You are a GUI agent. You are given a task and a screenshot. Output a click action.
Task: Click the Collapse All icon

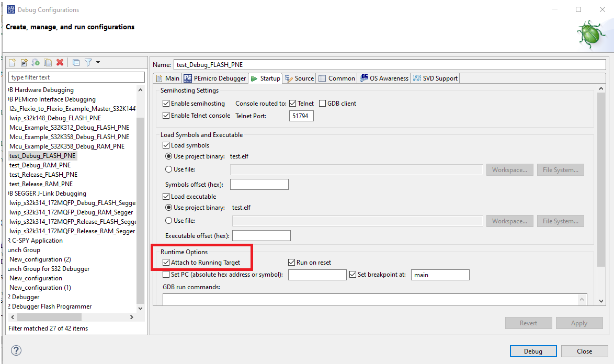76,62
